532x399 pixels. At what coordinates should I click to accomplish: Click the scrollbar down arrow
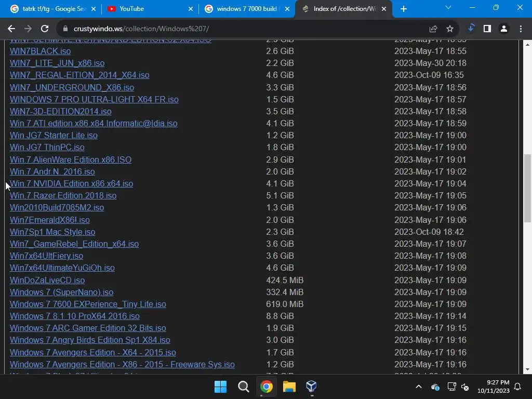pyautogui.click(x=527, y=369)
